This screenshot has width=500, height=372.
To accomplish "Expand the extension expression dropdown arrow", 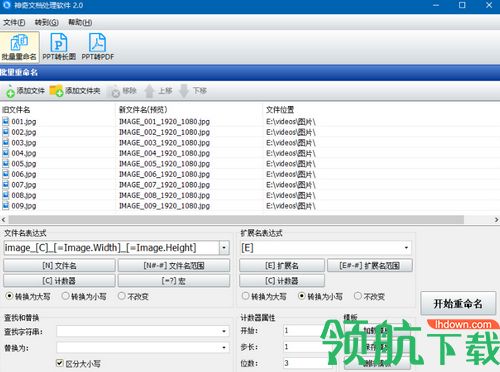I will click(x=406, y=248).
